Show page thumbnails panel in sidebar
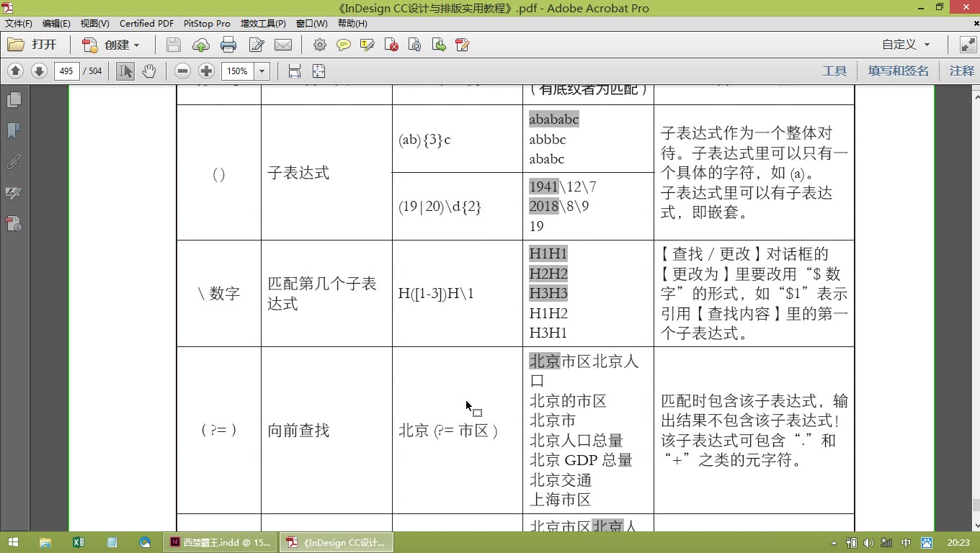Image resolution: width=980 pixels, height=553 pixels. [14, 99]
